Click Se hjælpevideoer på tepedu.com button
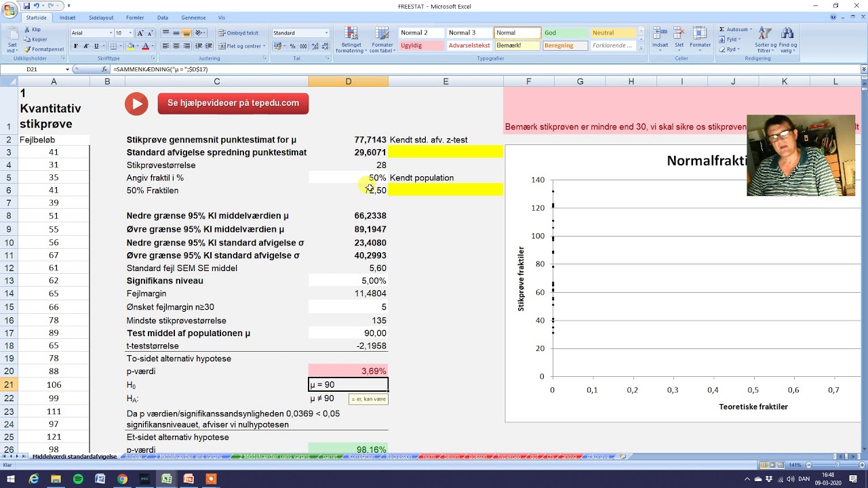The width and height of the screenshot is (868, 488). tap(233, 103)
